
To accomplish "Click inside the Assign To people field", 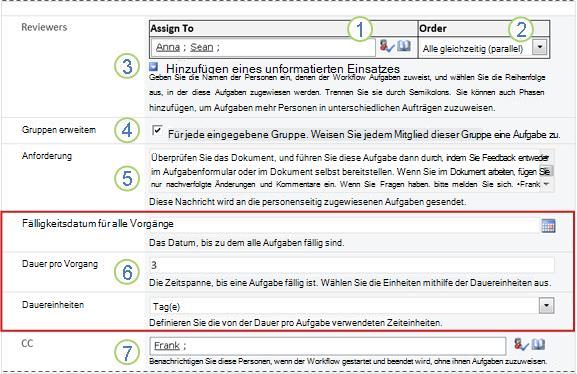I will [263, 47].
